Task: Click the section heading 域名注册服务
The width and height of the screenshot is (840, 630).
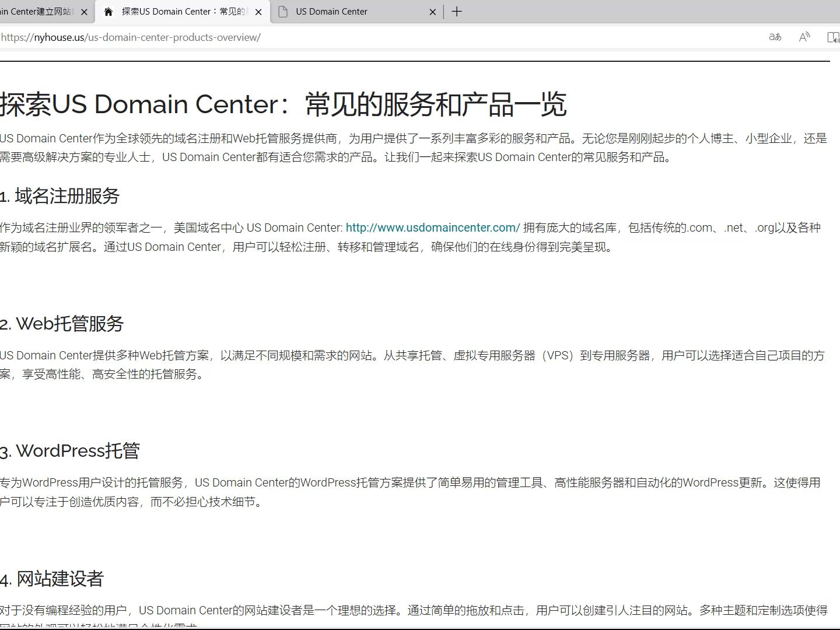Action: (x=58, y=197)
